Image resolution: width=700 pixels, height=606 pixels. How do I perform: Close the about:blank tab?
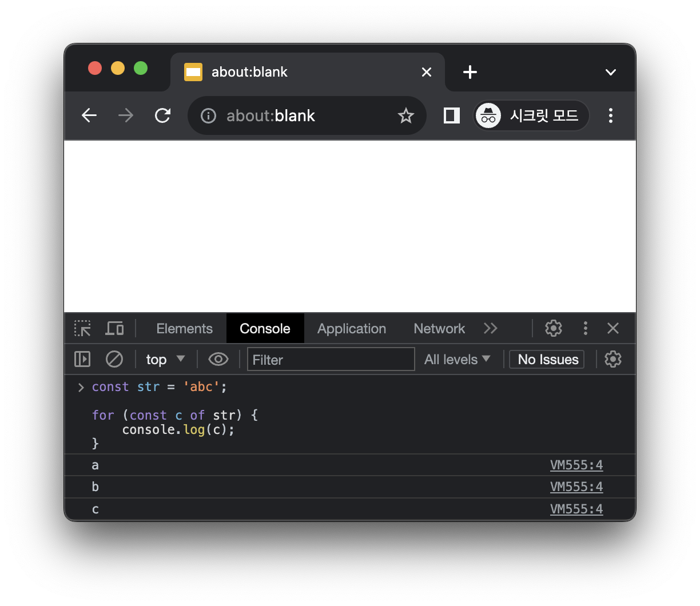pyautogui.click(x=427, y=72)
